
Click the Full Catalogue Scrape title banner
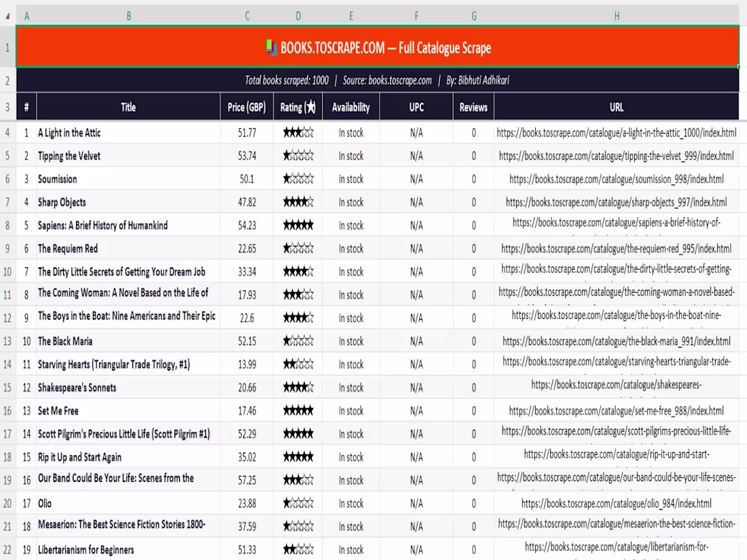378,47
